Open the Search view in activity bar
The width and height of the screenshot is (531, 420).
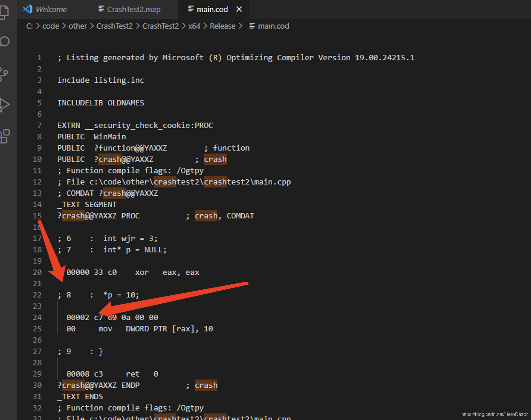(4, 42)
